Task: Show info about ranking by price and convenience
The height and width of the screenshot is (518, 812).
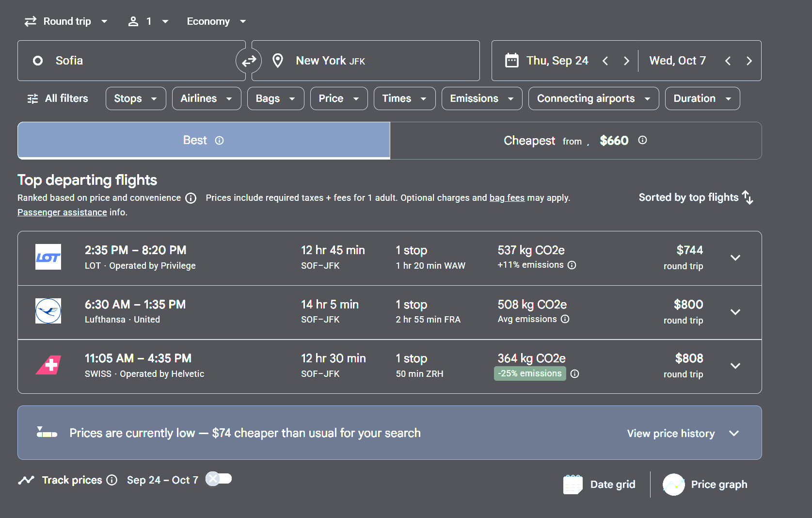Action: [x=191, y=198]
